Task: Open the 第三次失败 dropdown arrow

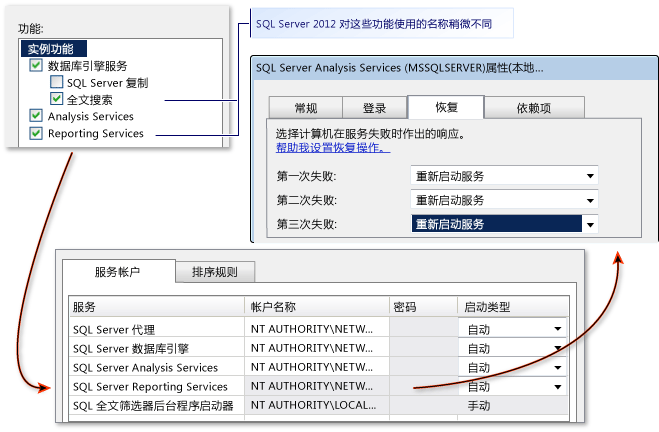Action: 590,224
